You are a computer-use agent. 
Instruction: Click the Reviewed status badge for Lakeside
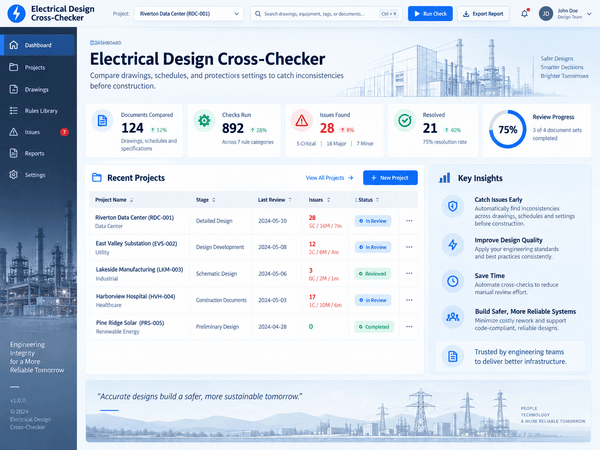coord(372,274)
